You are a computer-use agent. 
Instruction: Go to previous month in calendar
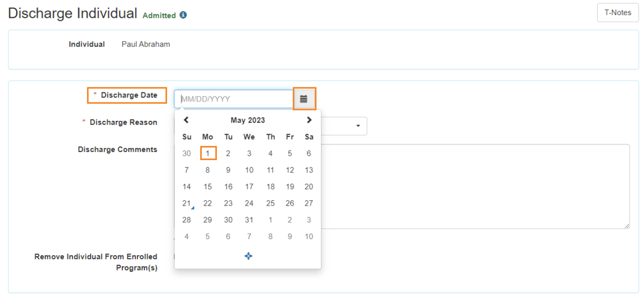(x=186, y=120)
